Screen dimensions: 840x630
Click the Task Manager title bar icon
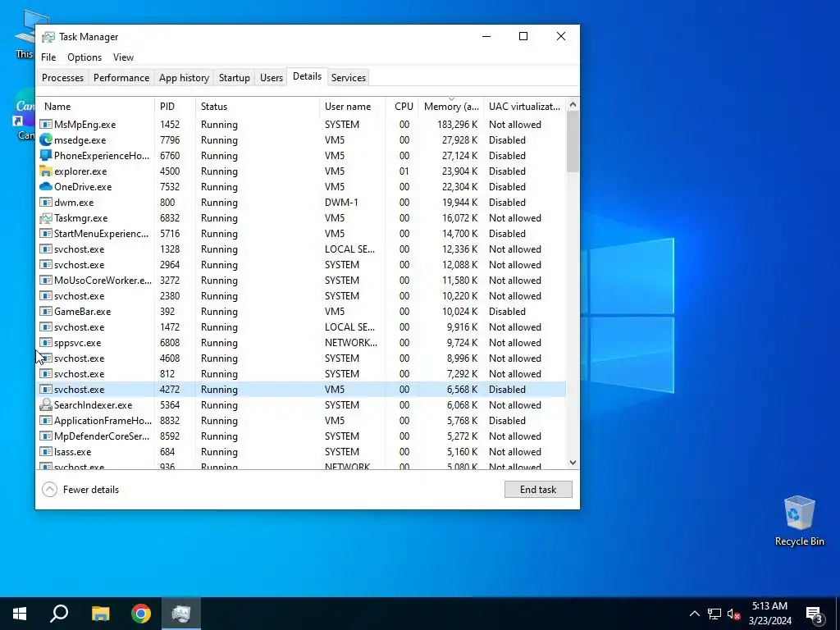48,37
